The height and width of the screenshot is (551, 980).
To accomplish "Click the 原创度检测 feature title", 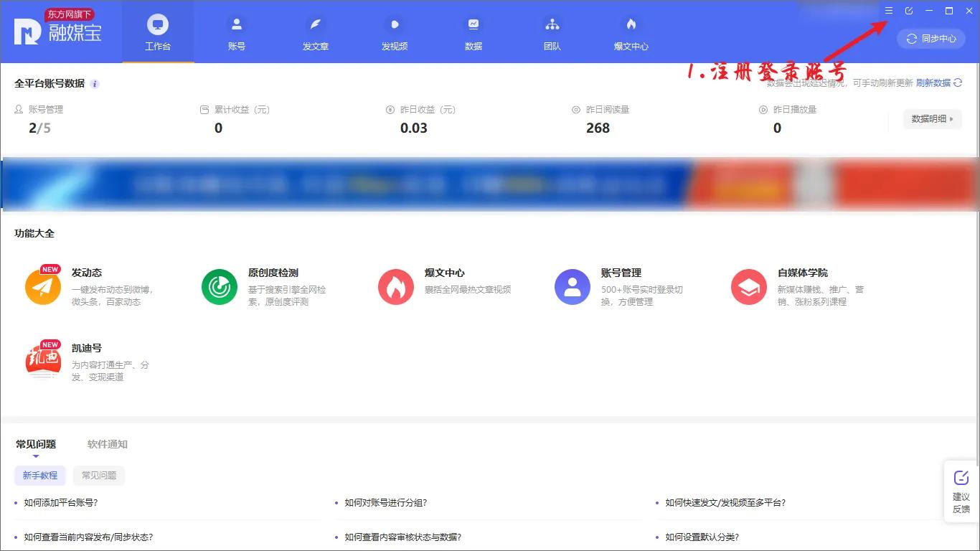I will [273, 273].
